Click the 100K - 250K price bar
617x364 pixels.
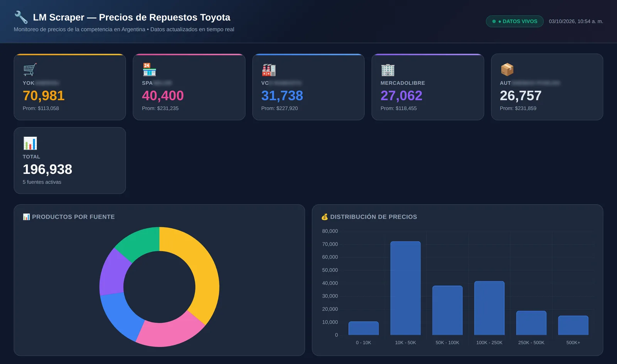click(x=489, y=308)
